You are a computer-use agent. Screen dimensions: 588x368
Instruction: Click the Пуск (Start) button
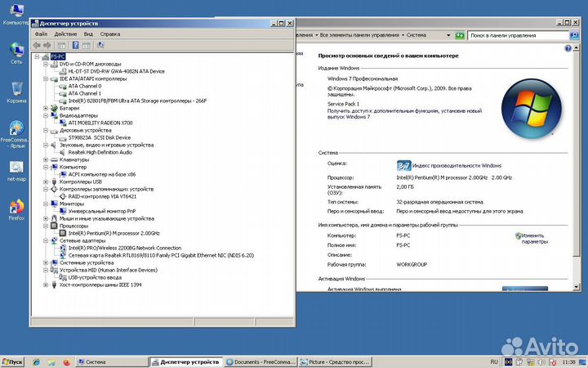pos(12,361)
